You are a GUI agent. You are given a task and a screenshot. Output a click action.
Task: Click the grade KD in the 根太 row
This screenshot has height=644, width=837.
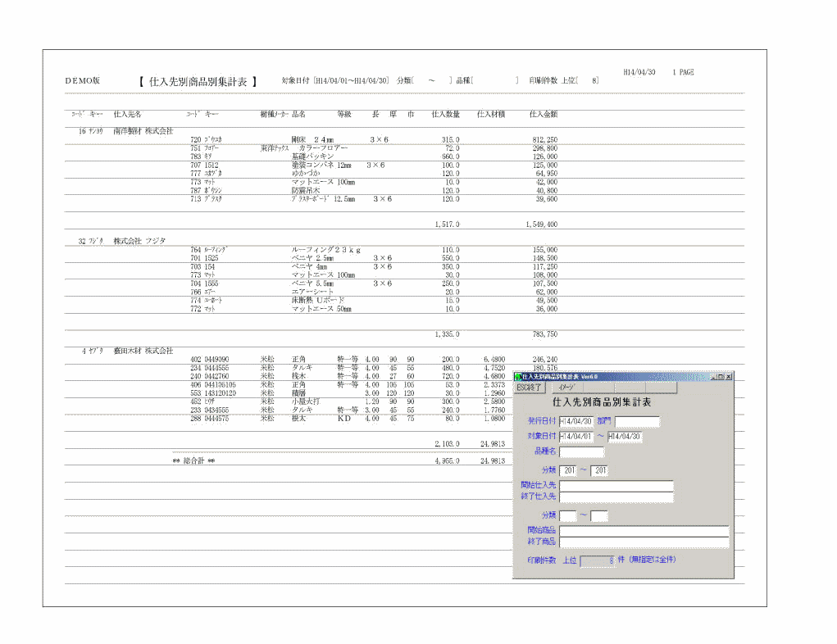click(344, 419)
